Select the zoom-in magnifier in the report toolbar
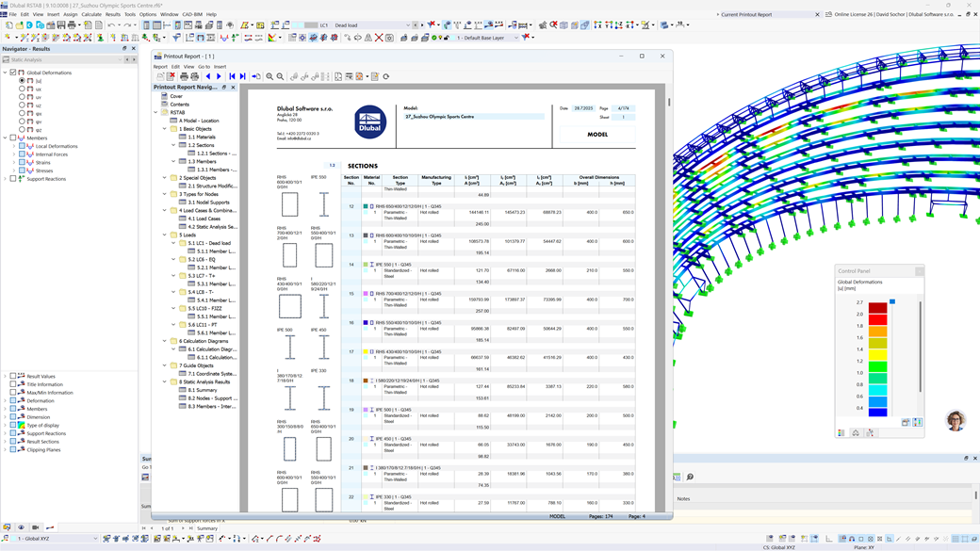 click(x=269, y=76)
